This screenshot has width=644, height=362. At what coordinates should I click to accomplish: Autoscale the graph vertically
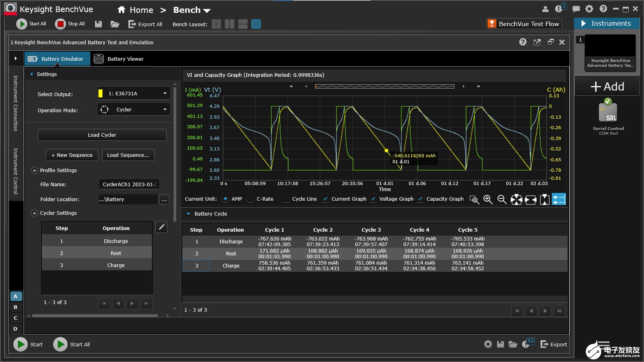(x=545, y=200)
